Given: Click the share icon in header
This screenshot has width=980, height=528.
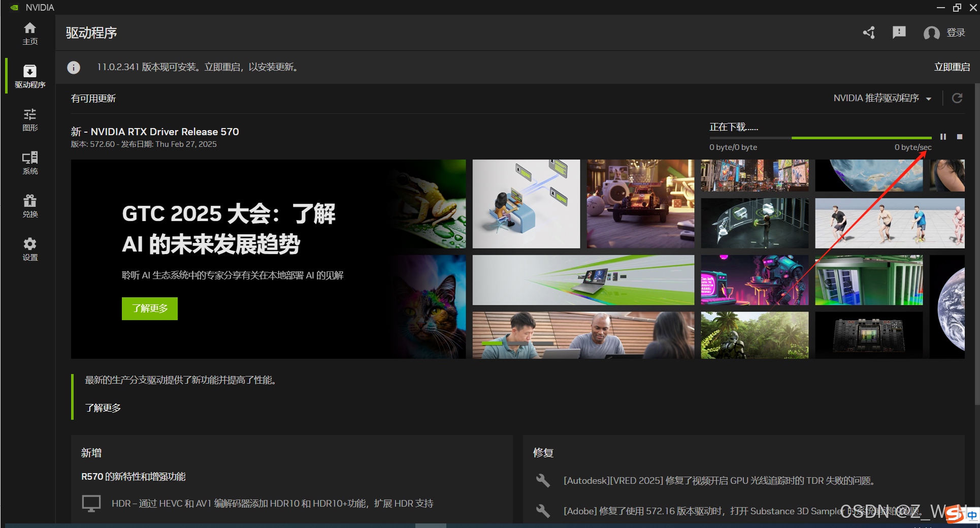Looking at the screenshot, I should (x=869, y=33).
